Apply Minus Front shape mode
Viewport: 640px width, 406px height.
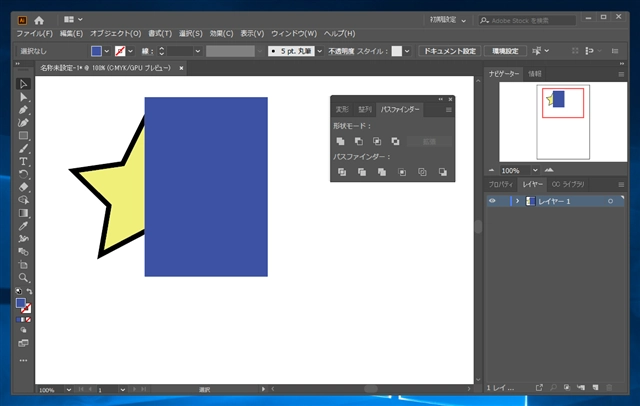tap(359, 141)
